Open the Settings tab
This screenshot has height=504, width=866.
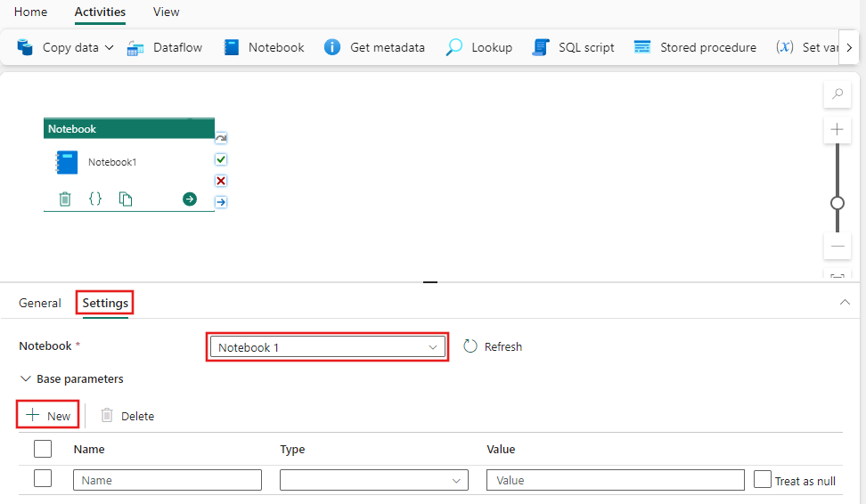[x=105, y=303]
